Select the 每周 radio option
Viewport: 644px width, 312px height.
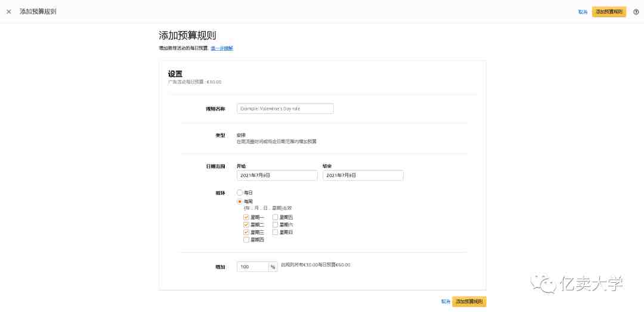coord(240,202)
